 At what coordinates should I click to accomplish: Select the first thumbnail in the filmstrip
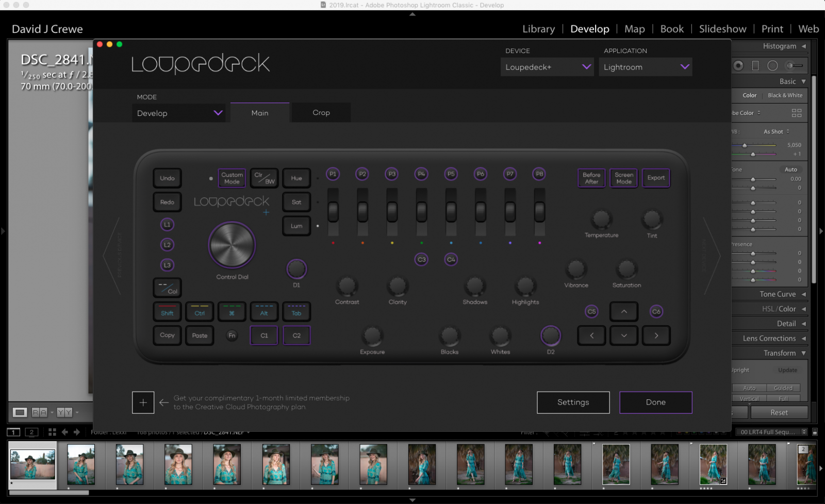[32, 463]
